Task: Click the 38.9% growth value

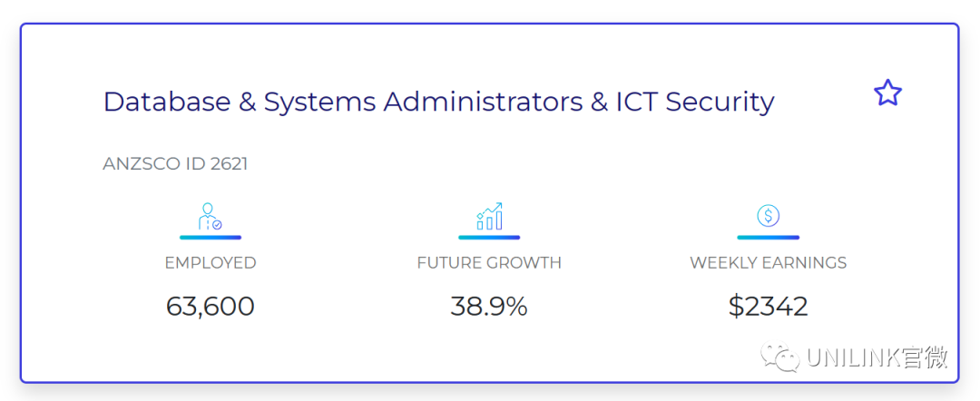Action: tap(489, 307)
